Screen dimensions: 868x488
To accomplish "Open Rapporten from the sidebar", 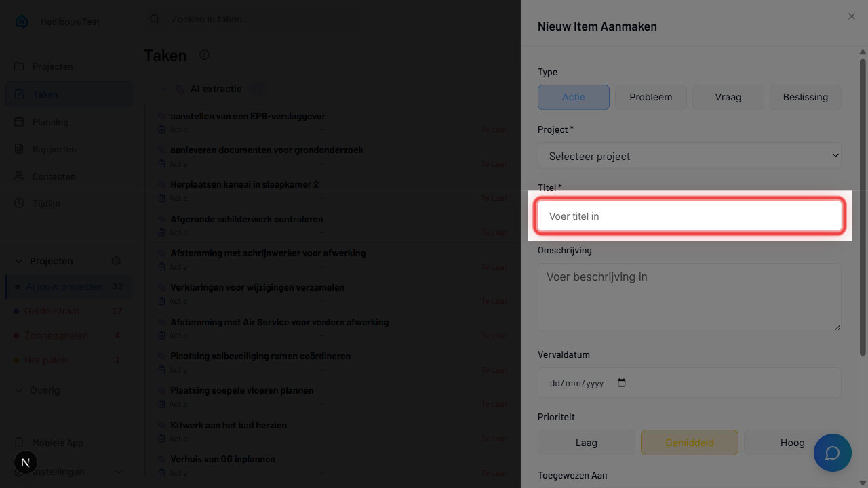I will coord(54,149).
